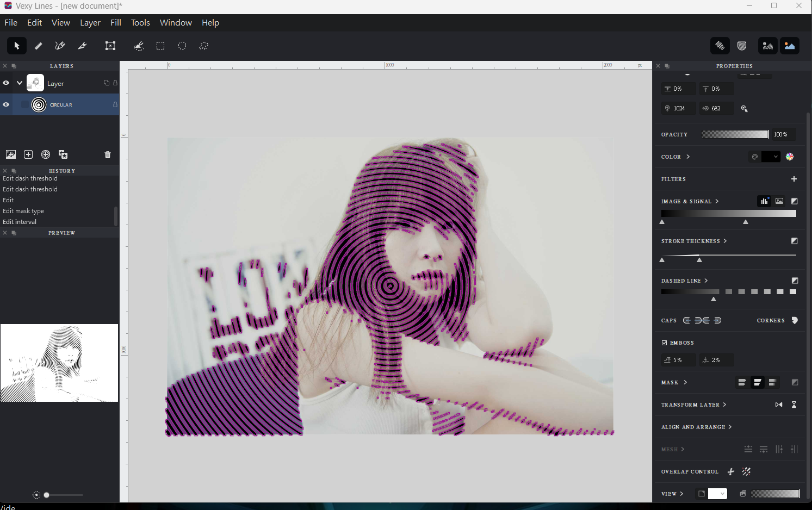Image resolution: width=812 pixels, height=510 pixels.
Task: Click the Align and Arrange label
Action: pos(693,427)
